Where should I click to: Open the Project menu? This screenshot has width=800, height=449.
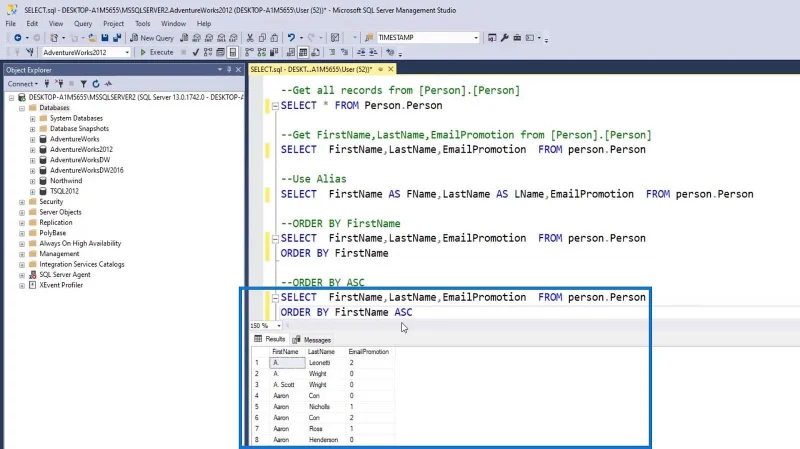(113, 23)
